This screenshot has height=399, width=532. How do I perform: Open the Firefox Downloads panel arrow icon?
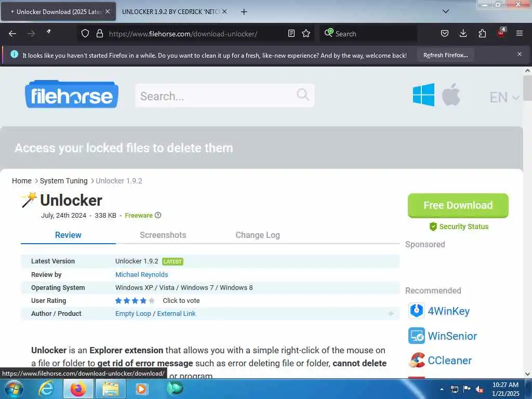[x=463, y=34]
